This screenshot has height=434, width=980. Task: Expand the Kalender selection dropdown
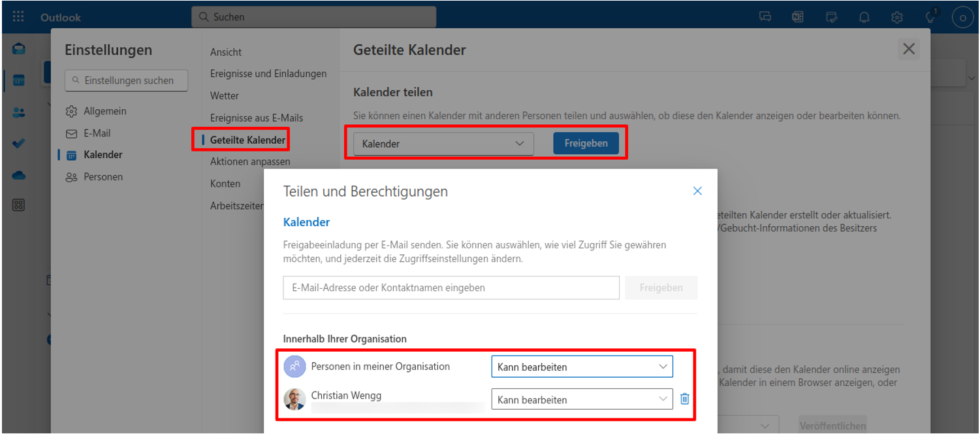tap(443, 144)
